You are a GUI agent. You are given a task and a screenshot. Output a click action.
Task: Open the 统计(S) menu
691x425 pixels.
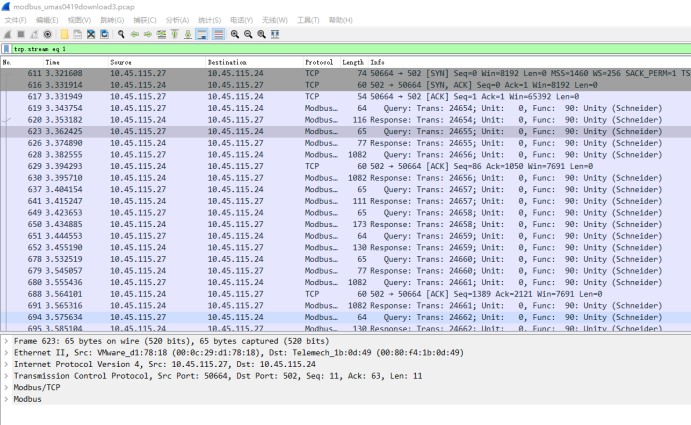coord(209,20)
